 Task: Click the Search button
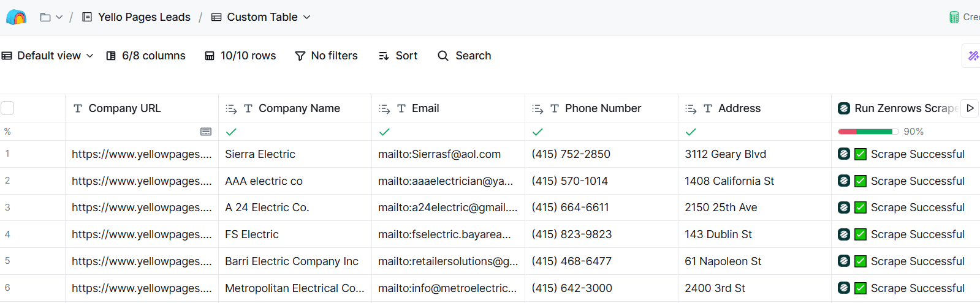coord(465,56)
